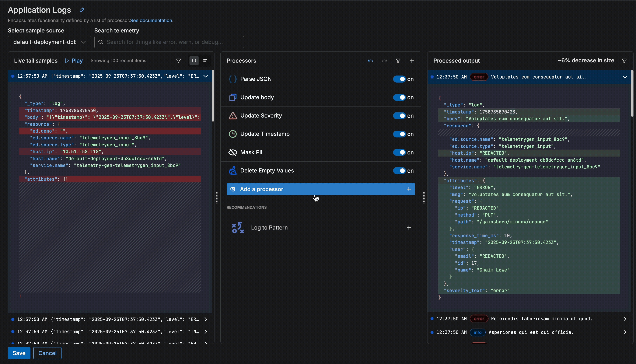
Task: Click the plus icon in Processors header
Action: coord(412,61)
